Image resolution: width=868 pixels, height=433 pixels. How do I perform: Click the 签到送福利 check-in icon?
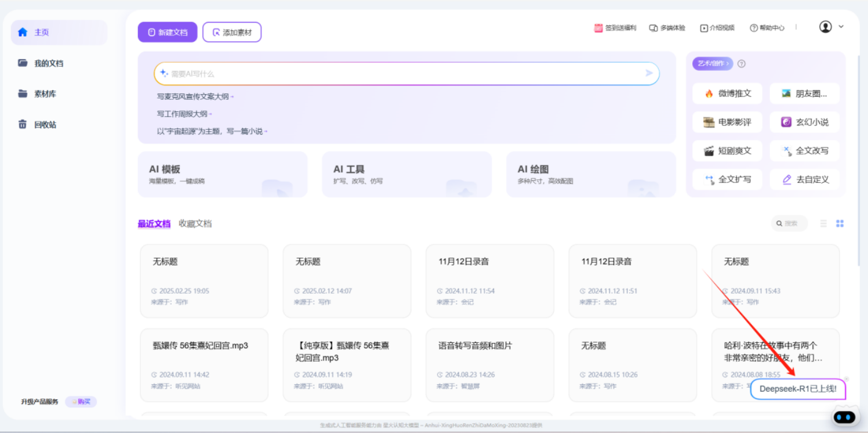click(x=598, y=28)
